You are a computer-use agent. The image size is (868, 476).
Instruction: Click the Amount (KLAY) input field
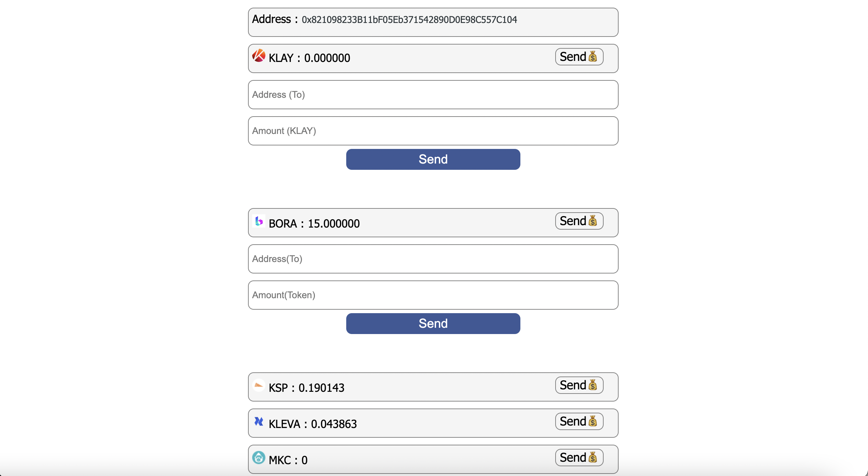coord(433,130)
